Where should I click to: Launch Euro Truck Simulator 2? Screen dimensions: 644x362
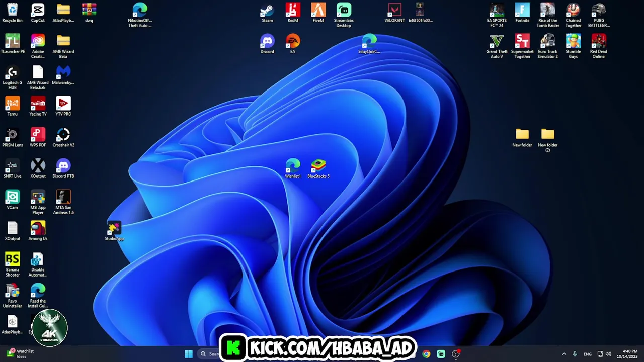coord(547,47)
